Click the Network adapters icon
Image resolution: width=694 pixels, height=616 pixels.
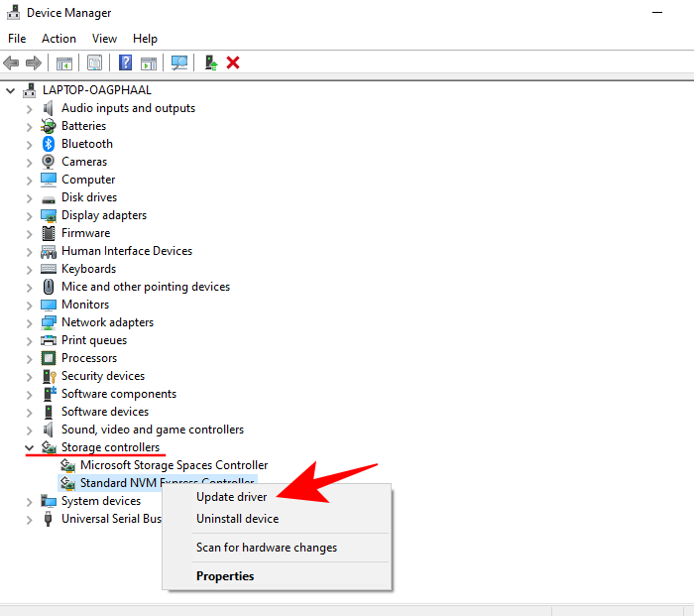pyautogui.click(x=49, y=322)
